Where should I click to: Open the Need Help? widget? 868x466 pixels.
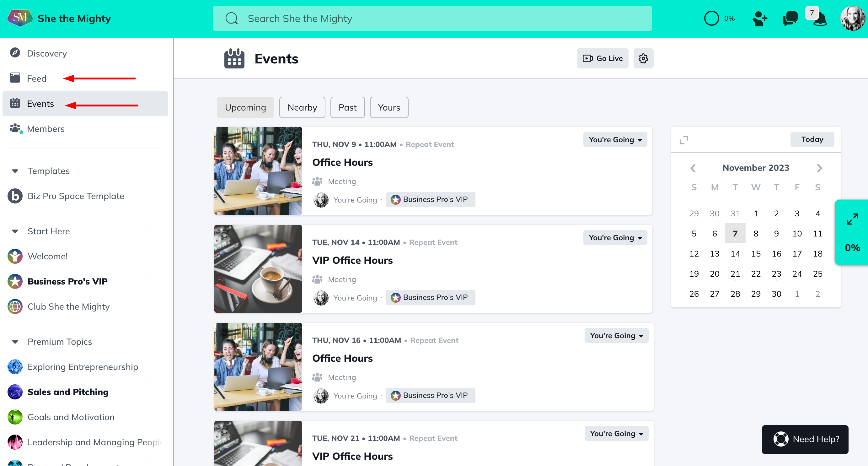[805, 439]
